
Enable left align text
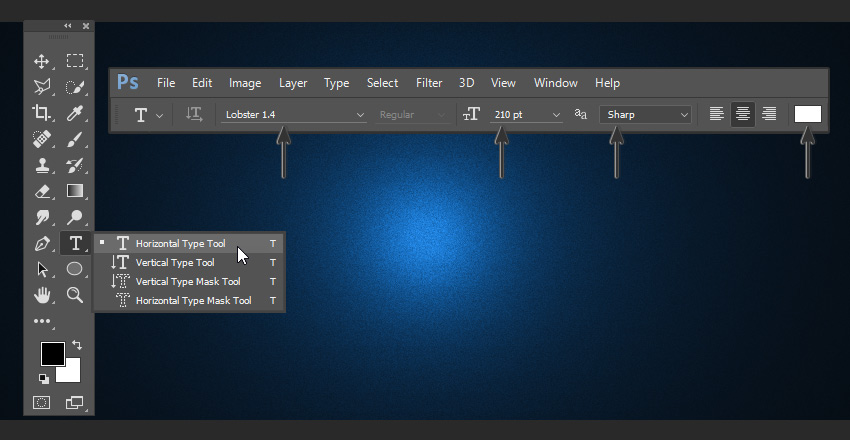click(x=716, y=114)
